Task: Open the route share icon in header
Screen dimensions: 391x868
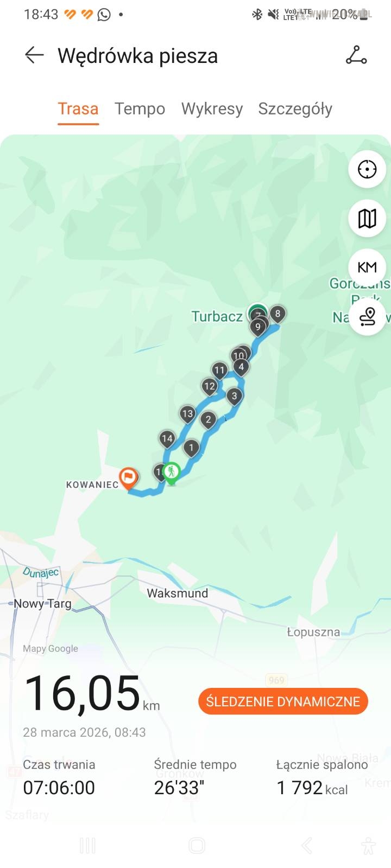Action: tap(356, 55)
